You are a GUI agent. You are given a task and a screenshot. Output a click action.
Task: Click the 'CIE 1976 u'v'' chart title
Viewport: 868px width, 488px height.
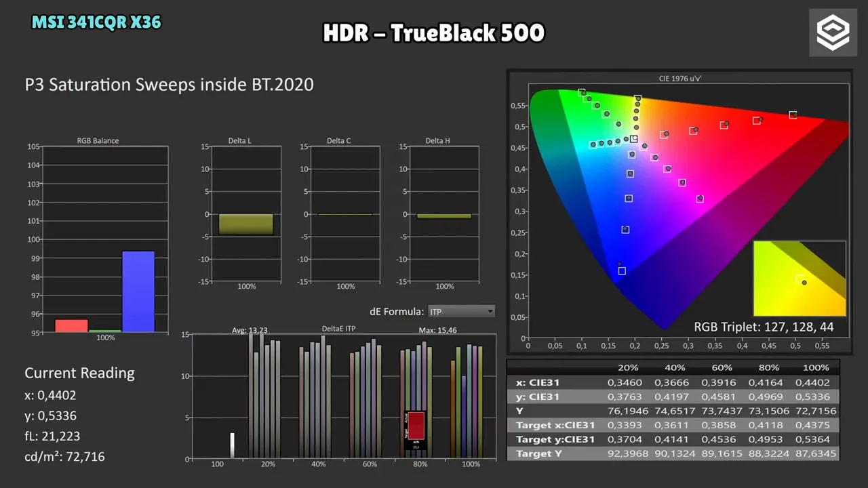point(679,79)
